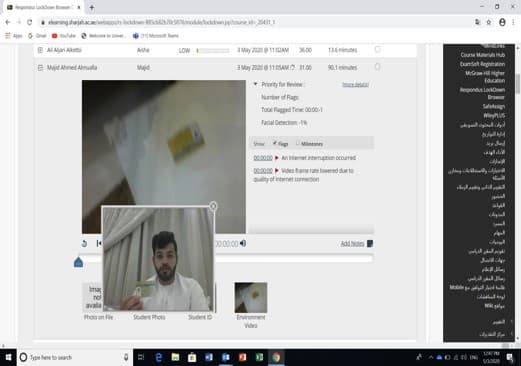The image size is (521, 366).
Task: Go back using the browser back arrow
Action: [8, 22]
